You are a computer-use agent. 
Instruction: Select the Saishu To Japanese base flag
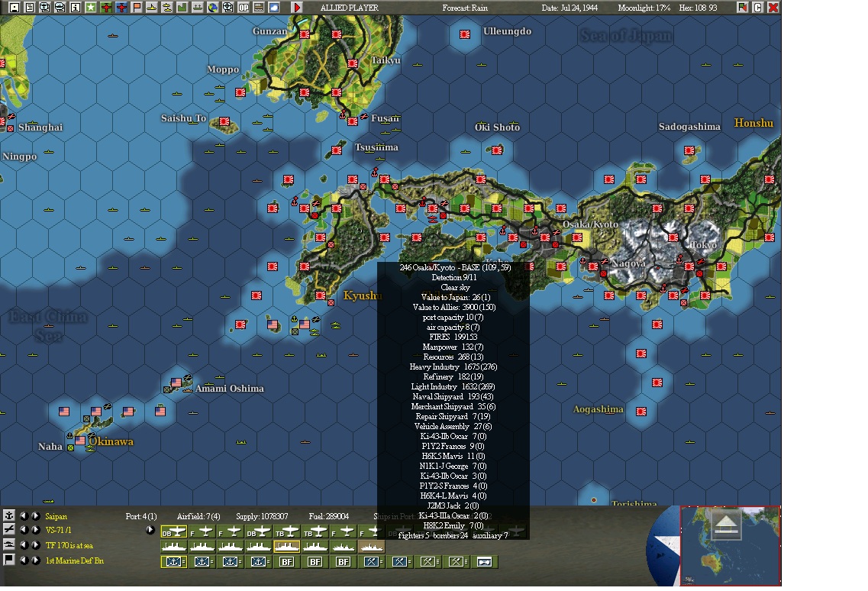(224, 121)
